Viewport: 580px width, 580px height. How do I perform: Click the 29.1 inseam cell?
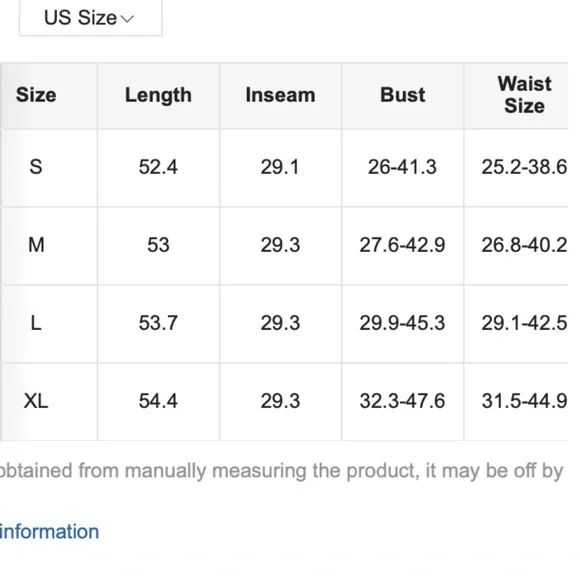tap(280, 167)
